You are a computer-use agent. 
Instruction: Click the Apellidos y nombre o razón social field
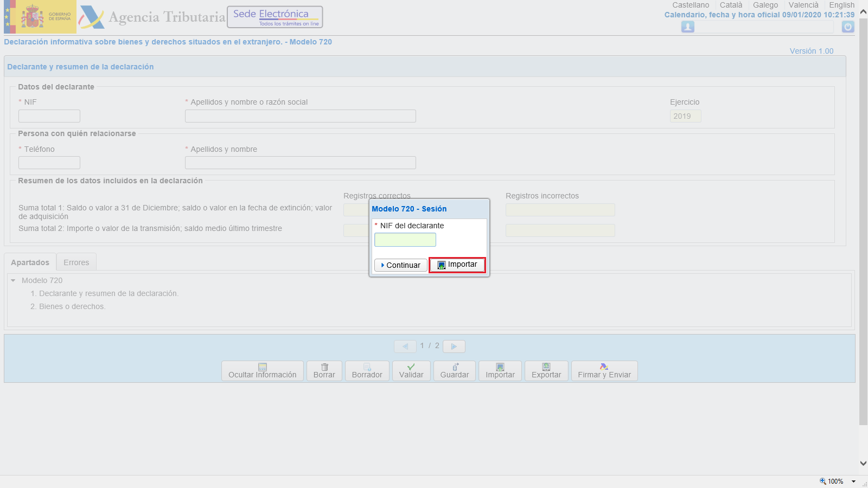point(301,116)
